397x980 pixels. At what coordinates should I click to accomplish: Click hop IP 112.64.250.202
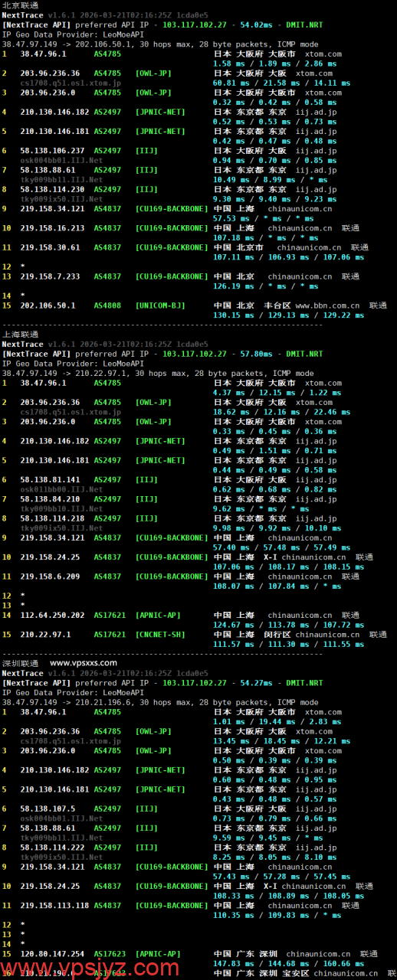pos(52,615)
